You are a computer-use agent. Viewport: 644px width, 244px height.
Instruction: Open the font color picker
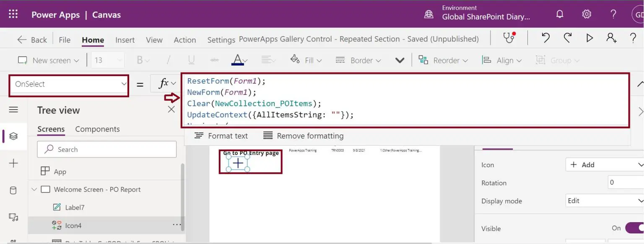pyautogui.click(x=239, y=60)
